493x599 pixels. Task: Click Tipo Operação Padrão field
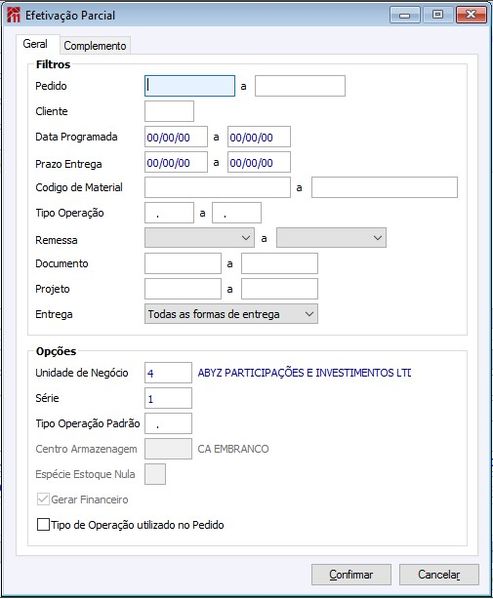pyautogui.click(x=168, y=423)
